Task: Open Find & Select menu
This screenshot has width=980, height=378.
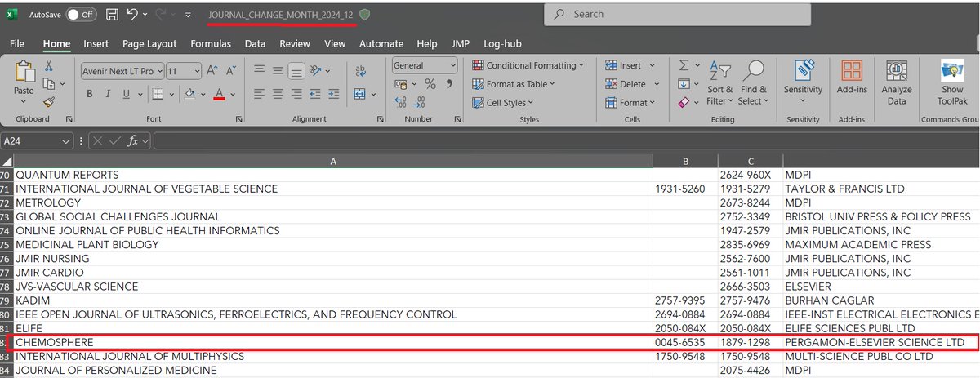Action: point(754,82)
